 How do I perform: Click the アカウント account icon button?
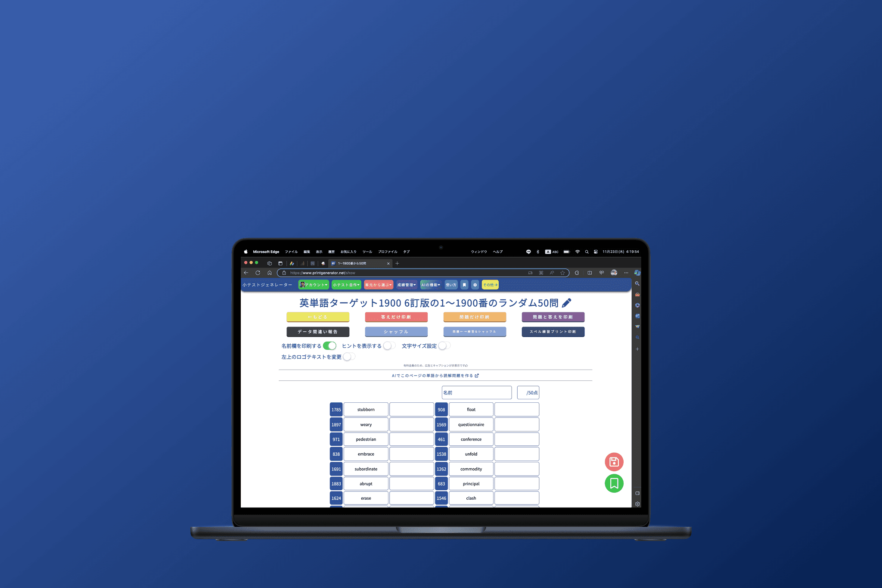point(314,284)
